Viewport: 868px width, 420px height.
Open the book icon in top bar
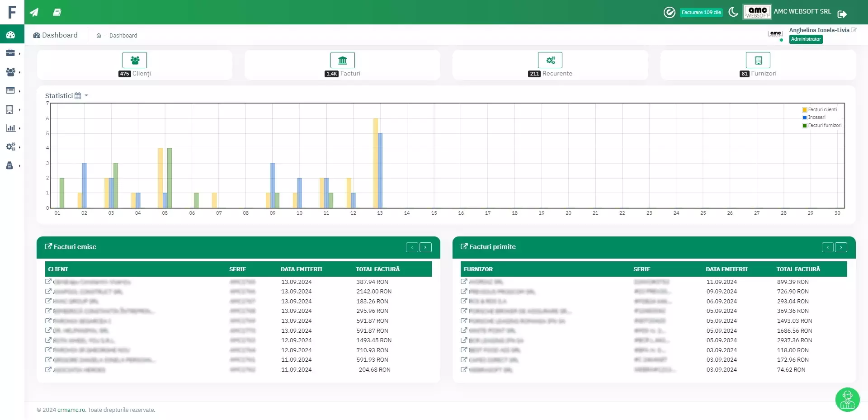tap(57, 12)
